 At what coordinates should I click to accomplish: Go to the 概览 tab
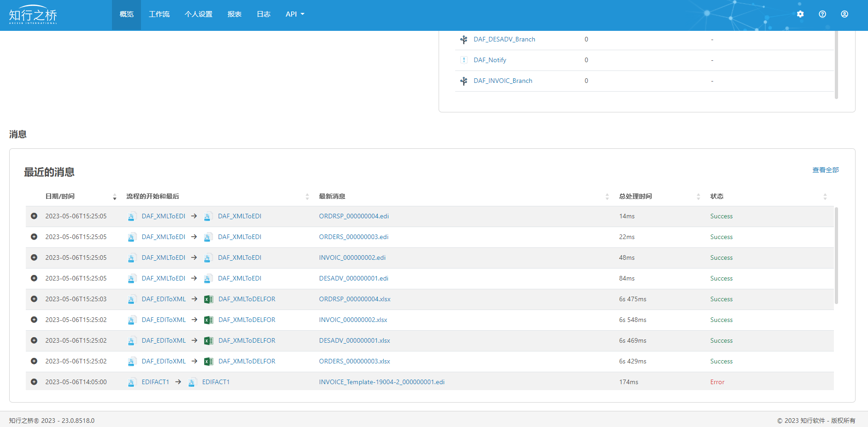click(x=126, y=15)
